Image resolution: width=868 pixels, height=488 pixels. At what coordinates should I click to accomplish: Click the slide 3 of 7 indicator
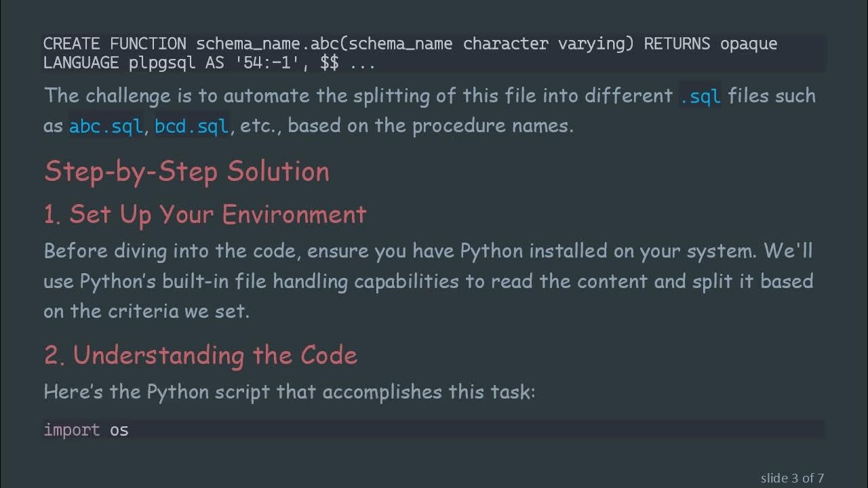tap(792, 478)
